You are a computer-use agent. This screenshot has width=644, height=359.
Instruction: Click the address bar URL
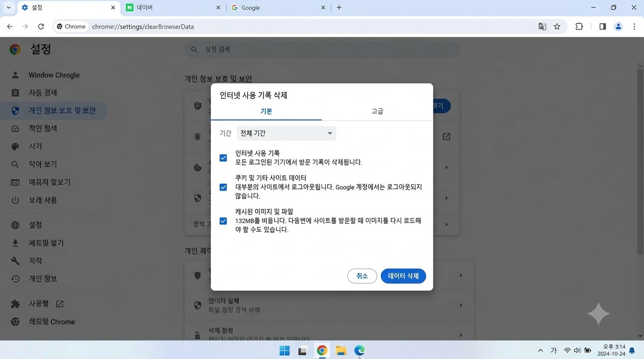point(143,27)
